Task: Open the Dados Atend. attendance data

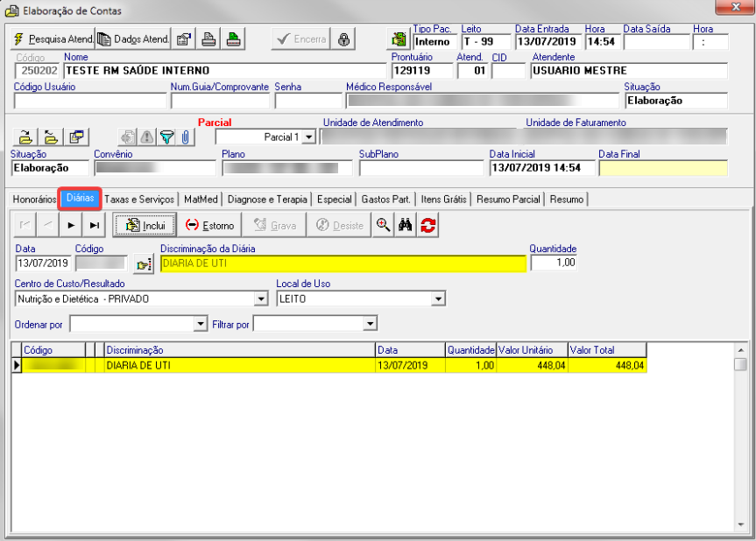Action: coord(133,39)
